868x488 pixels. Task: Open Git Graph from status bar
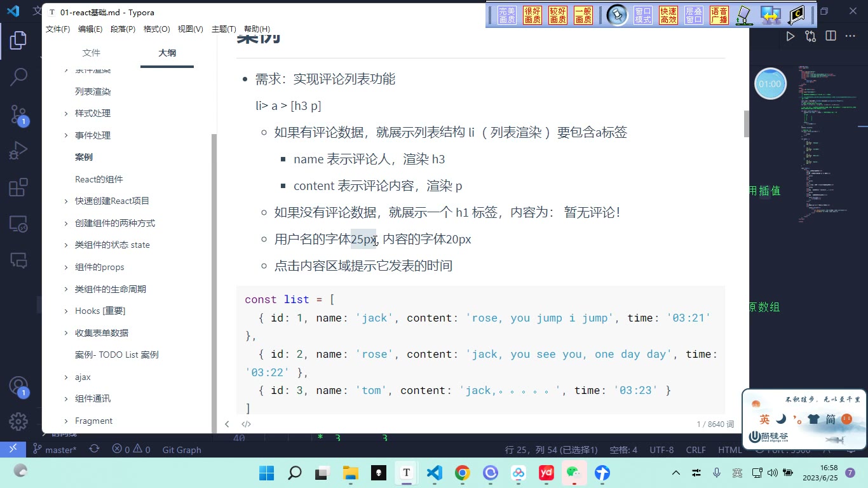point(182,450)
